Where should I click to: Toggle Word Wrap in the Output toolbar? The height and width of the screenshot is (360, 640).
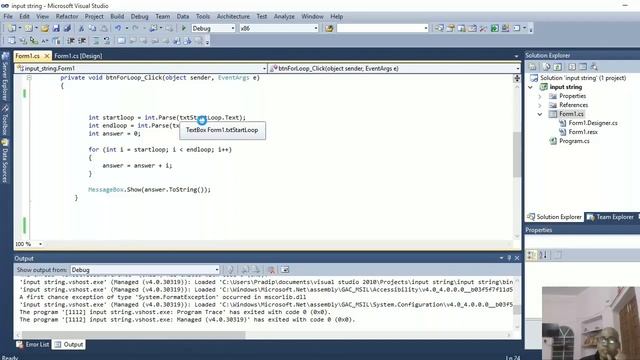(x=285, y=269)
